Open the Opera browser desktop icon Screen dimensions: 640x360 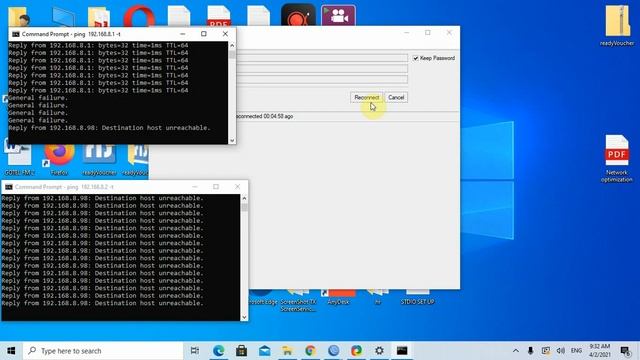(139, 16)
